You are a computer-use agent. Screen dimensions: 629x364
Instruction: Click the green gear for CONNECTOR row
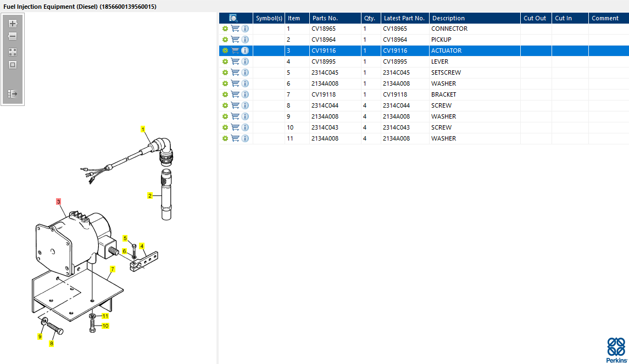pyautogui.click(x=225, y=29)
